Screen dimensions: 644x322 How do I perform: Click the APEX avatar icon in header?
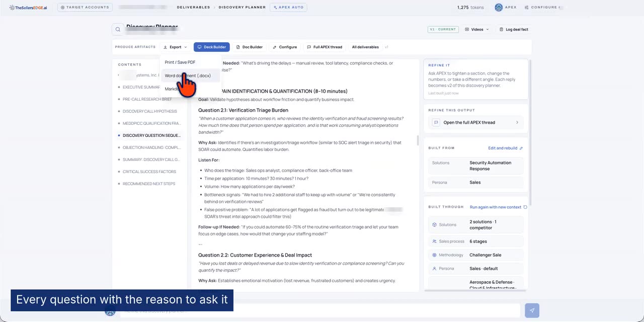(499, 8)
